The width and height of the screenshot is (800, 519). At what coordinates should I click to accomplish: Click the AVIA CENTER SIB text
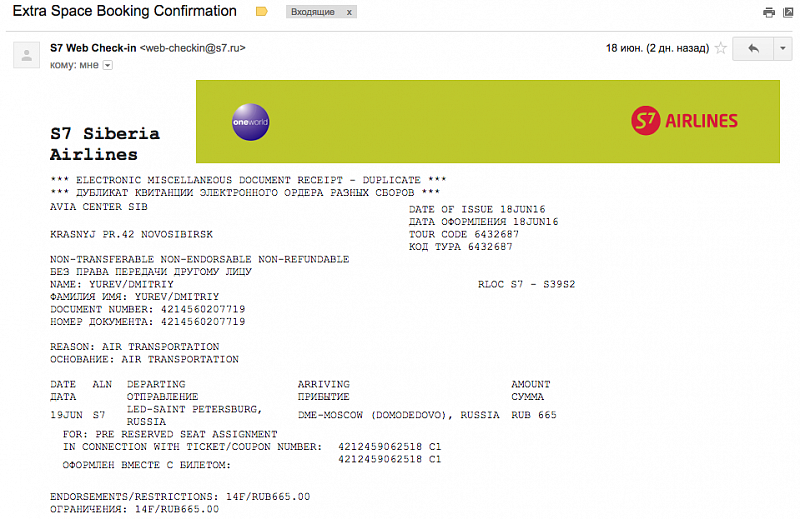(x=98, y=207)
